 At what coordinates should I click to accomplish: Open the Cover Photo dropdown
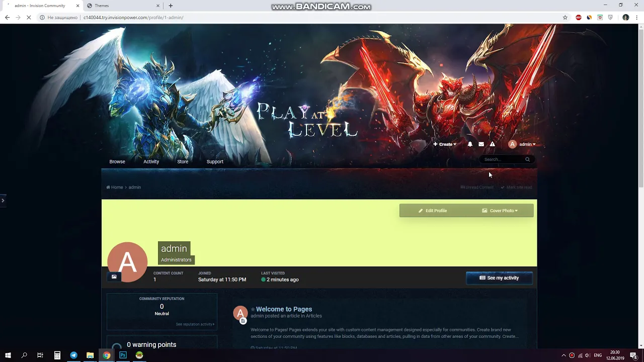click(500, 211)
